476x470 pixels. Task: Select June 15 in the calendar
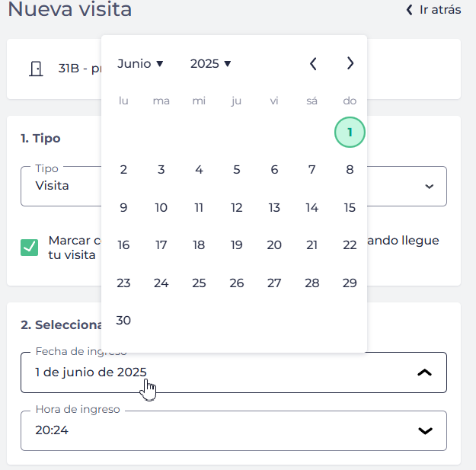pos(350,208)
